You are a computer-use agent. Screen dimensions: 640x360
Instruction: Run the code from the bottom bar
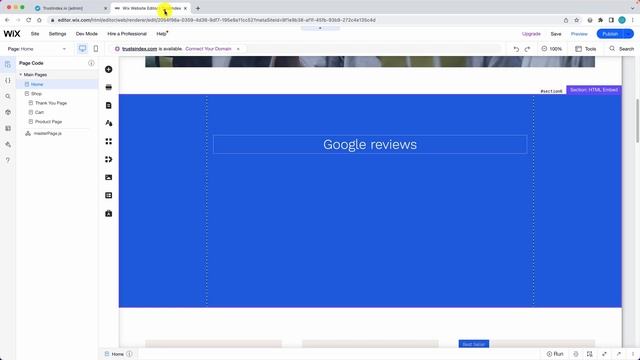click(x=555, y=354)
